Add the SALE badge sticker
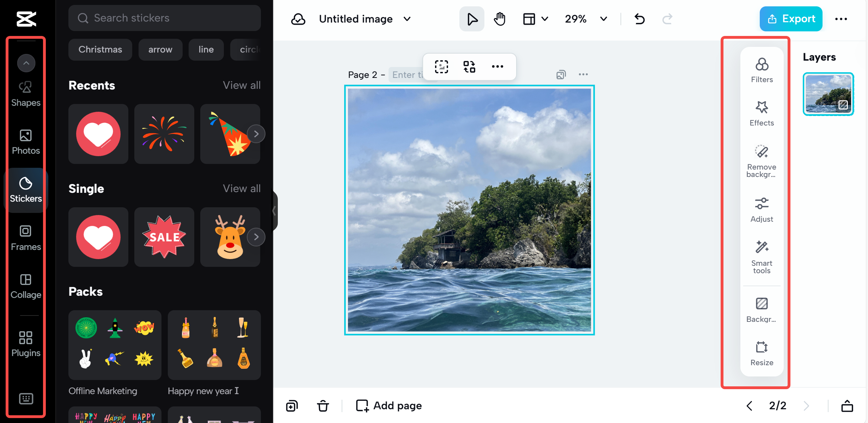The width and height of the screenshot is (868, 423). 164,237
